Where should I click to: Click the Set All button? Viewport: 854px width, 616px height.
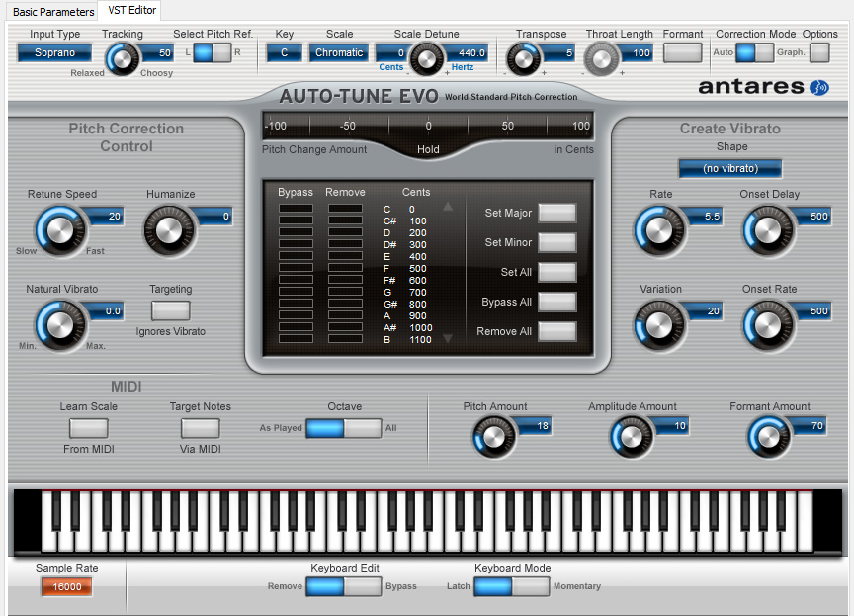[x=557, y=272]
